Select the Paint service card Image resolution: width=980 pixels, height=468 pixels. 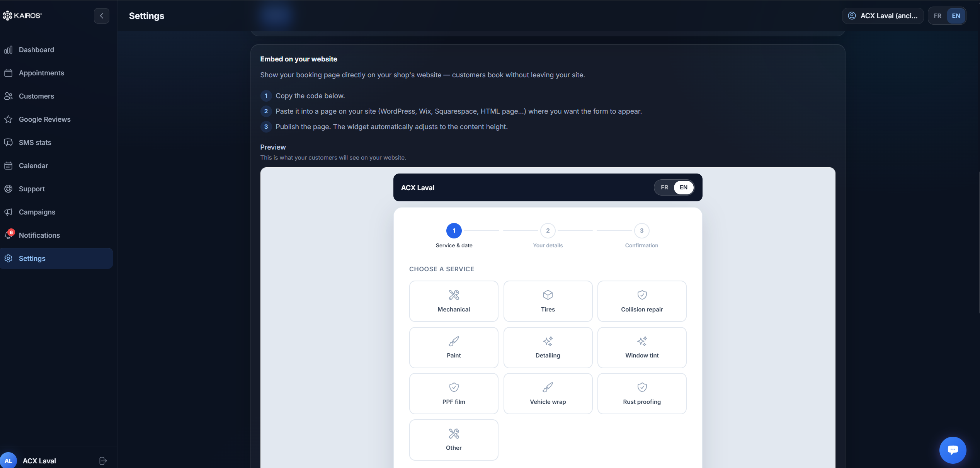[x=454, y=347]
